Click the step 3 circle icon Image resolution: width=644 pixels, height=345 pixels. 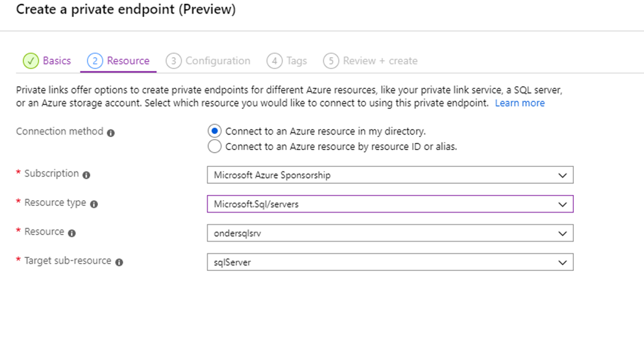point(173,61)
